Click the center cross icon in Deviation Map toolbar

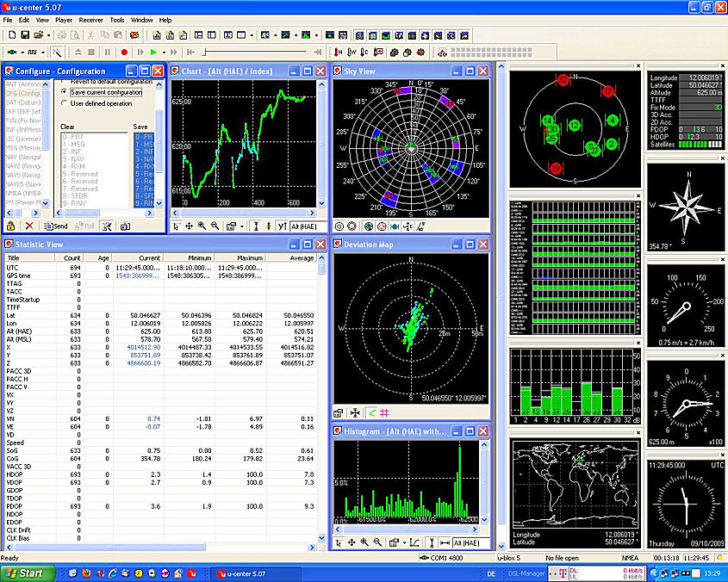[355, 412]
